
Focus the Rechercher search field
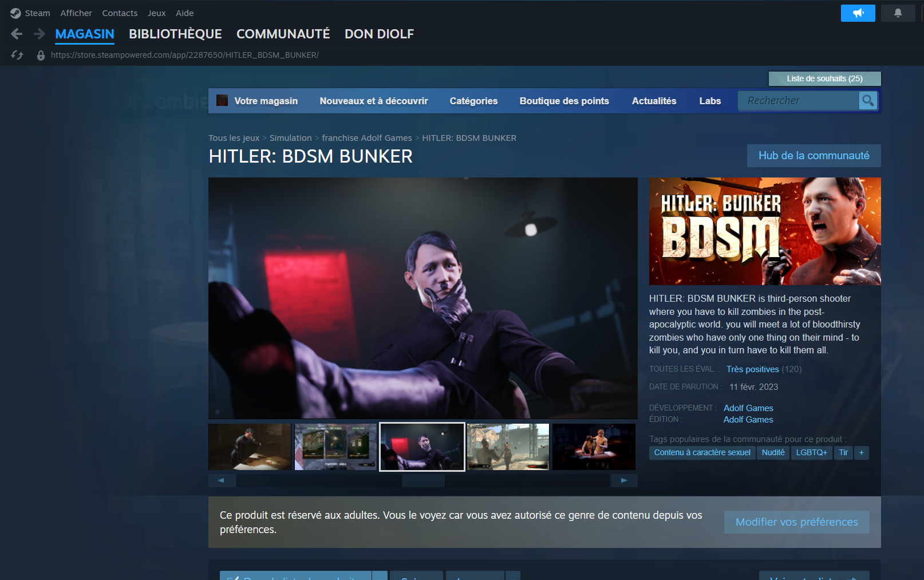pyautogui.click(x=799, y=101)
